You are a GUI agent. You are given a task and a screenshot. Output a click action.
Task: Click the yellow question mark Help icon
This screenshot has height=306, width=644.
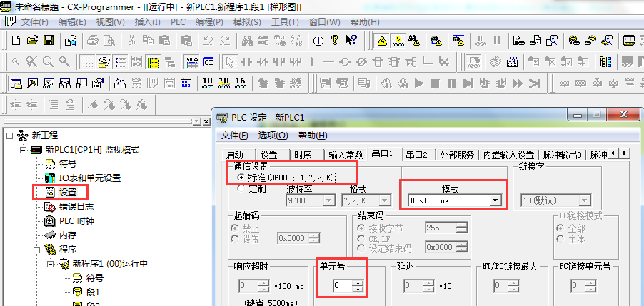334,41
